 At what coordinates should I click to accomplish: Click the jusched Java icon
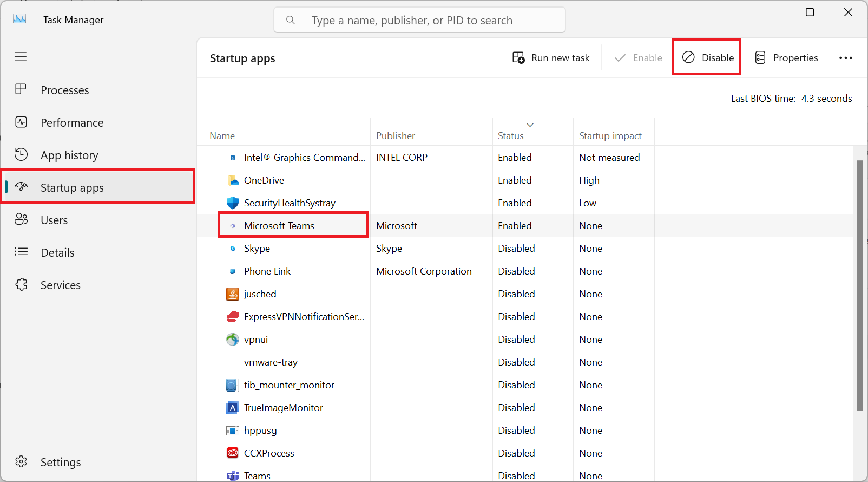coord(233,294)
